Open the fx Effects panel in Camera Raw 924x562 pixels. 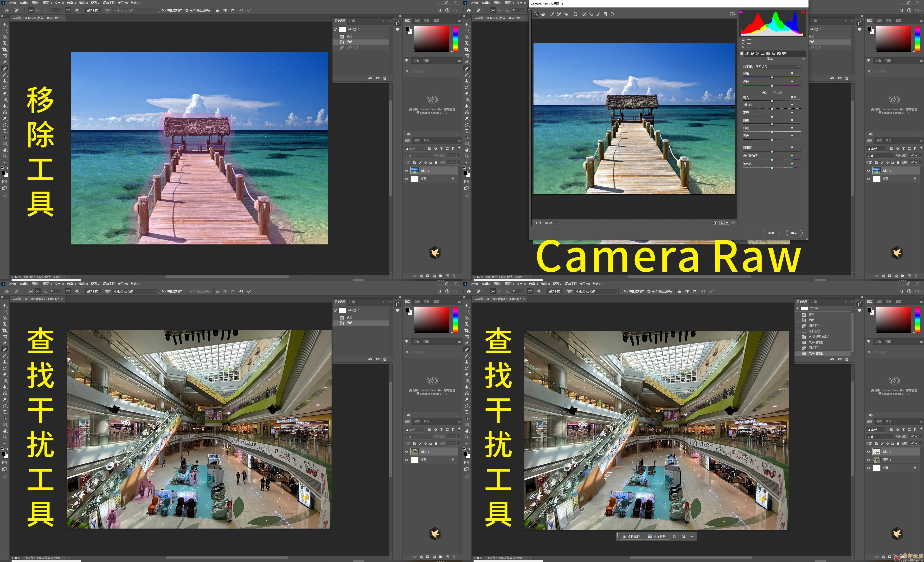[773, 54]
